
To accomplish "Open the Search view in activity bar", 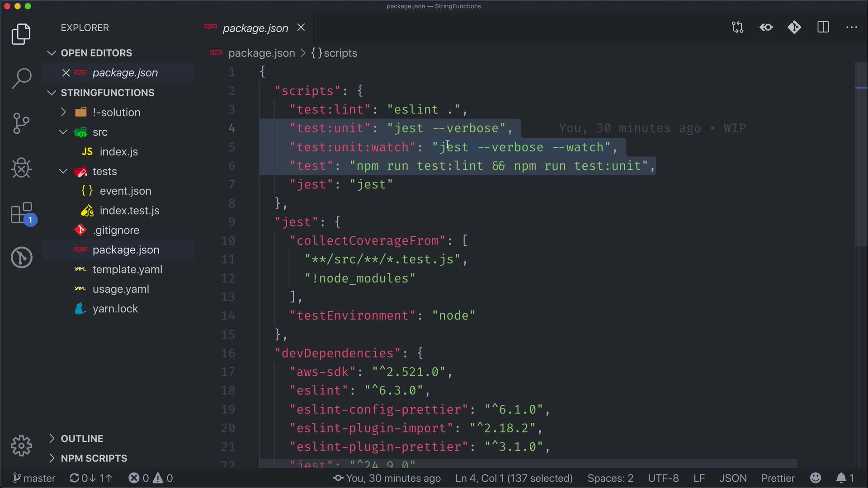I will [x=21, y=78].
